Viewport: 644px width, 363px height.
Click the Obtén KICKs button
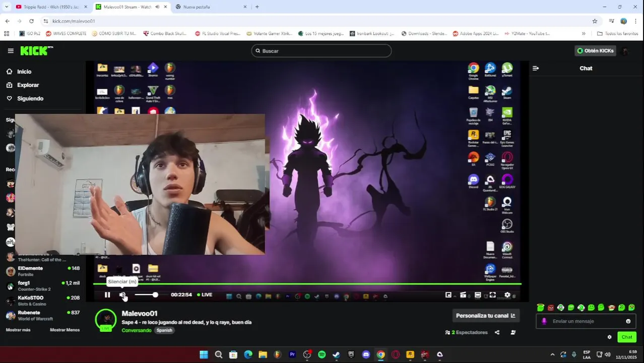tap(595, 51)
